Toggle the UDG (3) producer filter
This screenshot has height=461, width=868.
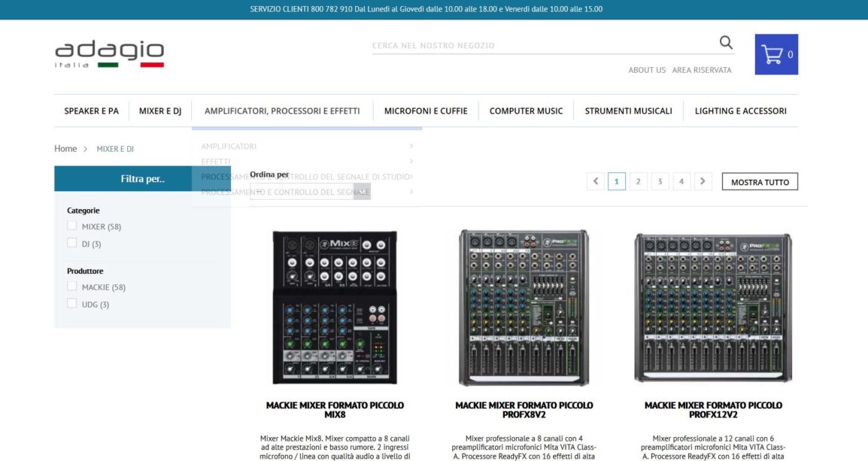coord(72,304)
